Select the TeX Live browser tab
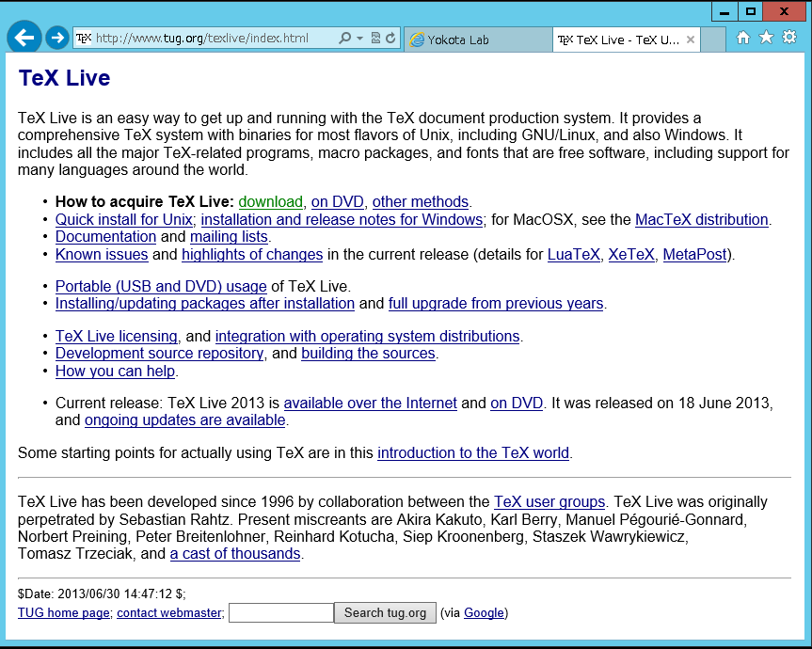 click(x=616, y=40)
